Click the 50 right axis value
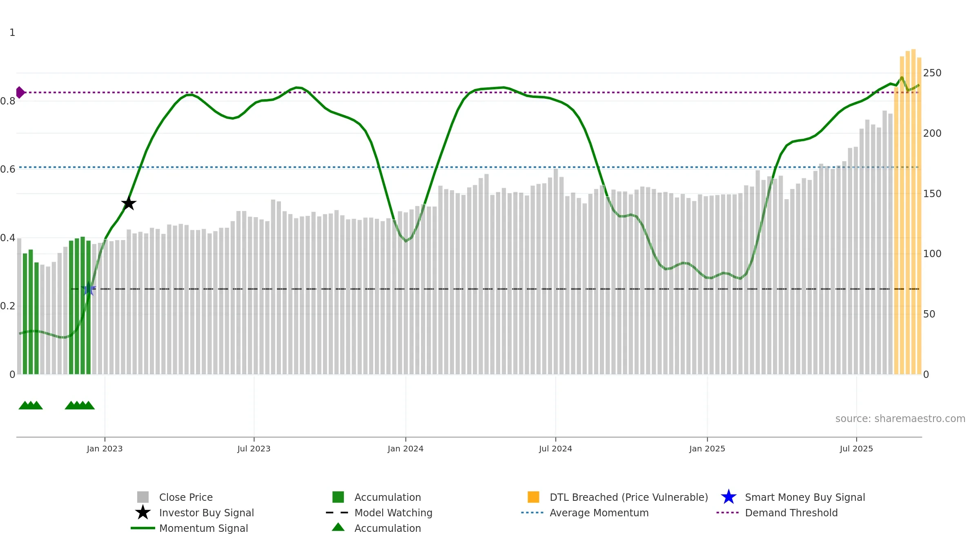980x551 pixels. tap(929, 314)
